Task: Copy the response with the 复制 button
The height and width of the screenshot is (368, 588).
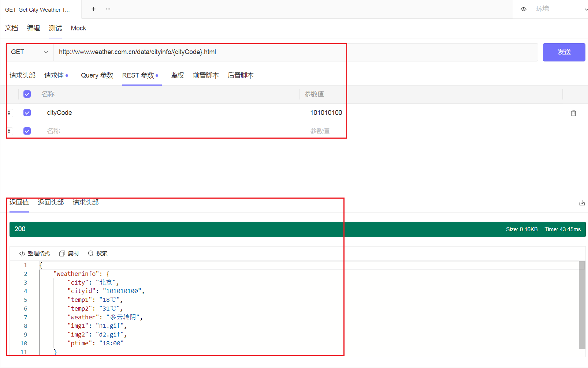Action: [69, 254]
